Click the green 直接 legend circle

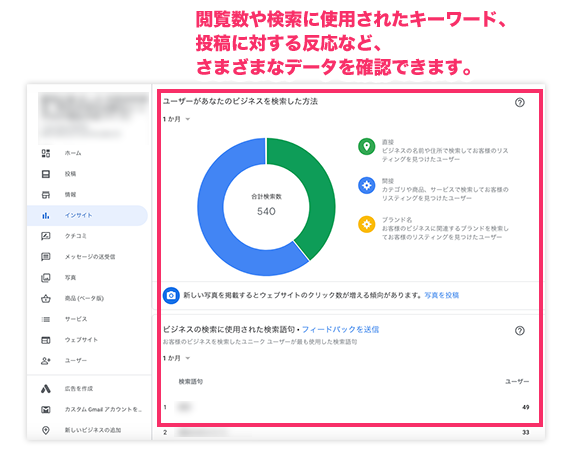[x=367, y=147]
